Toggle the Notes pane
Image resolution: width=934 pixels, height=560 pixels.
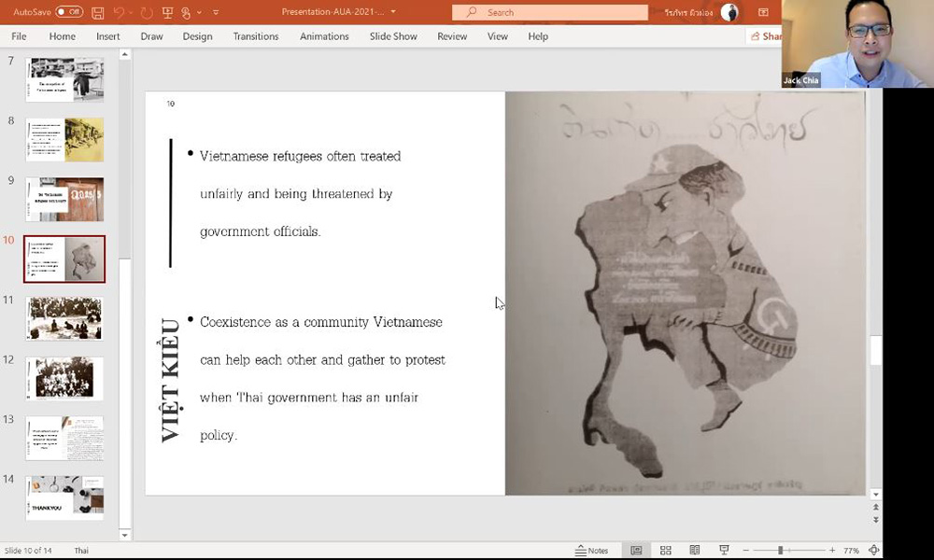[591, 551]
